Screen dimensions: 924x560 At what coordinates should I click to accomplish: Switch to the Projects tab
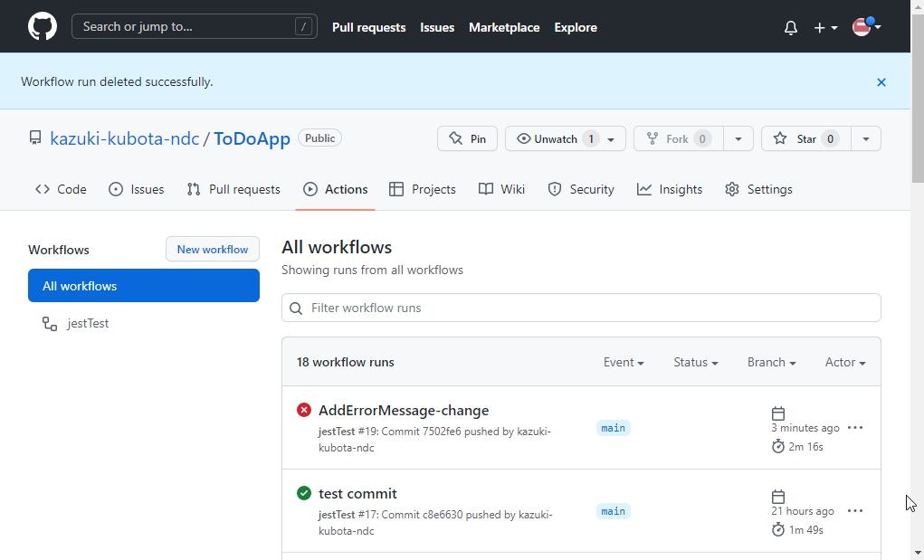423,189
